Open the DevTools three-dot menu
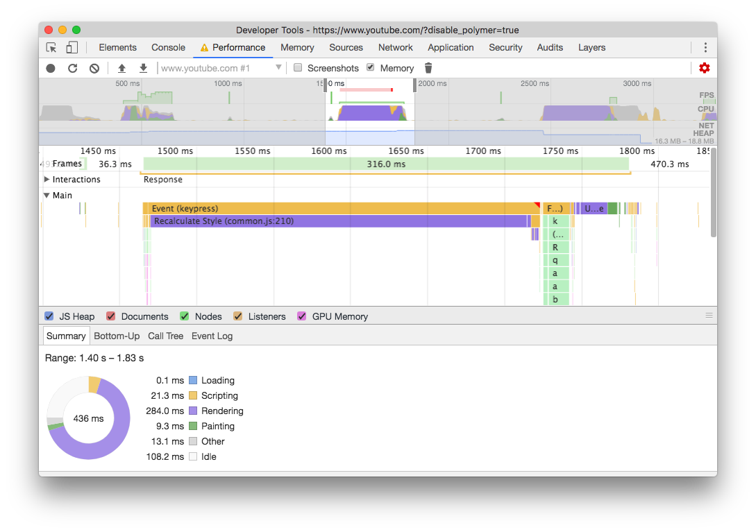This screenshot has height=532, width=756. [705, 47]
